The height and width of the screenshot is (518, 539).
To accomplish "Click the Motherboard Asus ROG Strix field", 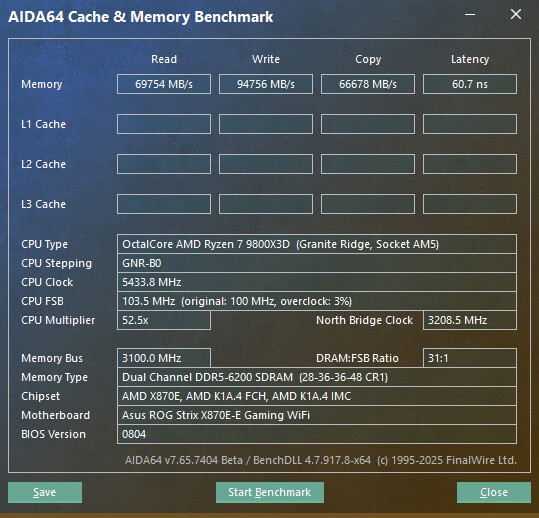I will (x=317, y=415).
